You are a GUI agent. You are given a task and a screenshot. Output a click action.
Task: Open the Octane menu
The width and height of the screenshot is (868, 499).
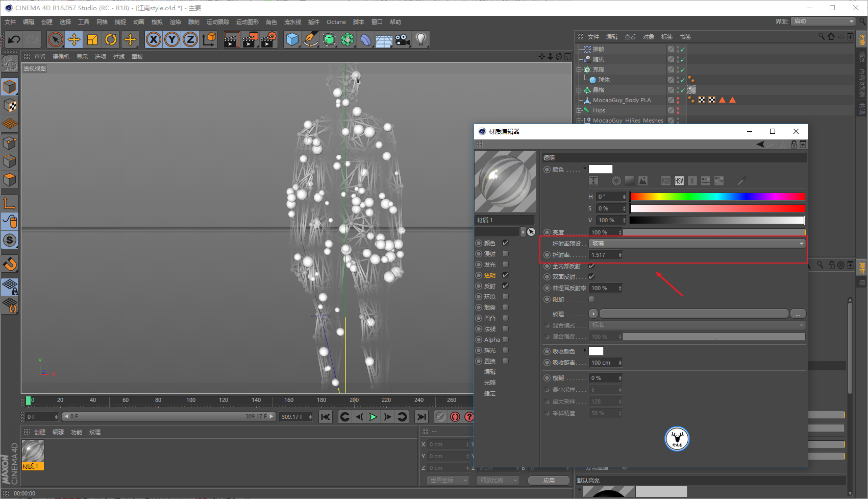[336, 22]
